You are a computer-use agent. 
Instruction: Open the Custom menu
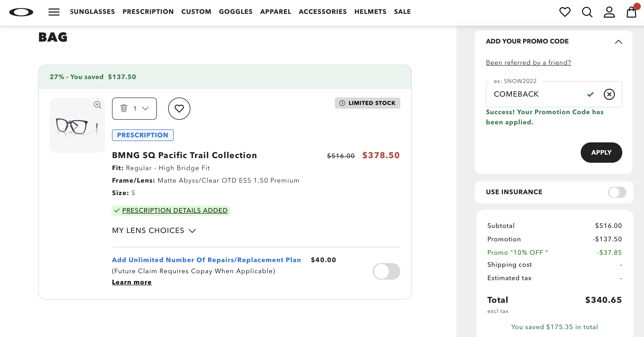pos(196,12)
